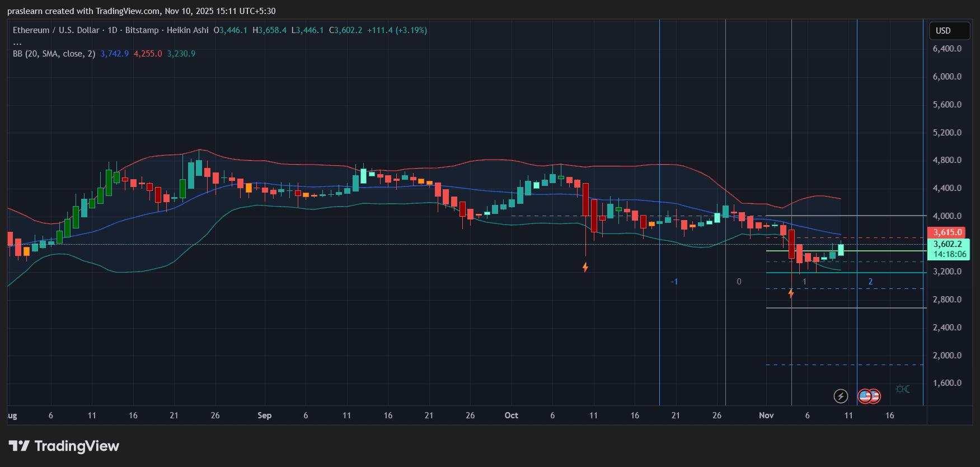Click the circled lightning bolt icon
Viewport: 980px width, 467px height.
tap(841, 396)
